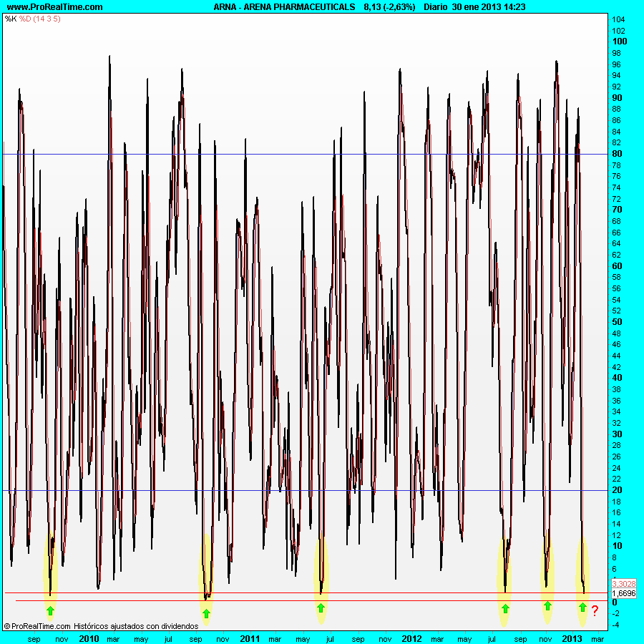644x644 pixels.
Task: Select the blue overbought line at 80
Action: point(305,155)
